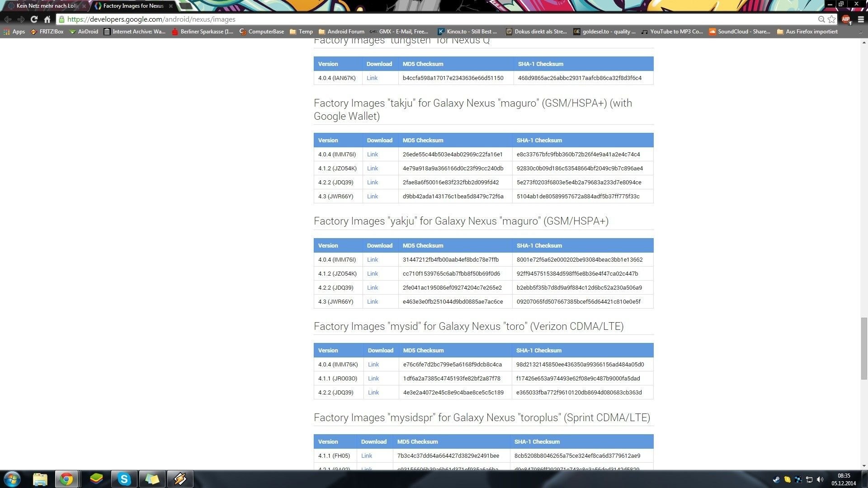Download mysid 4.1.1 (JRO03O) image link
This screenshot has height=488, width=868.
click(373, 379)
